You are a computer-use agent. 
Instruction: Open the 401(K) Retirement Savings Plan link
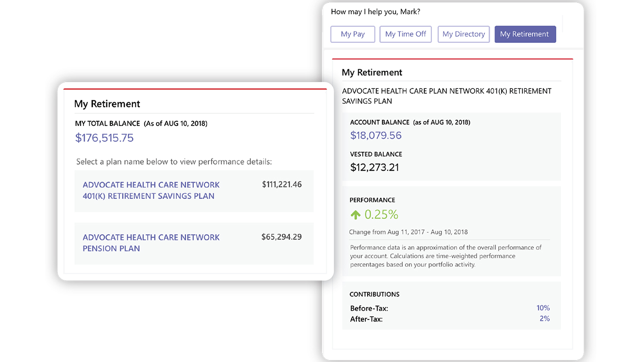[151, 190]
